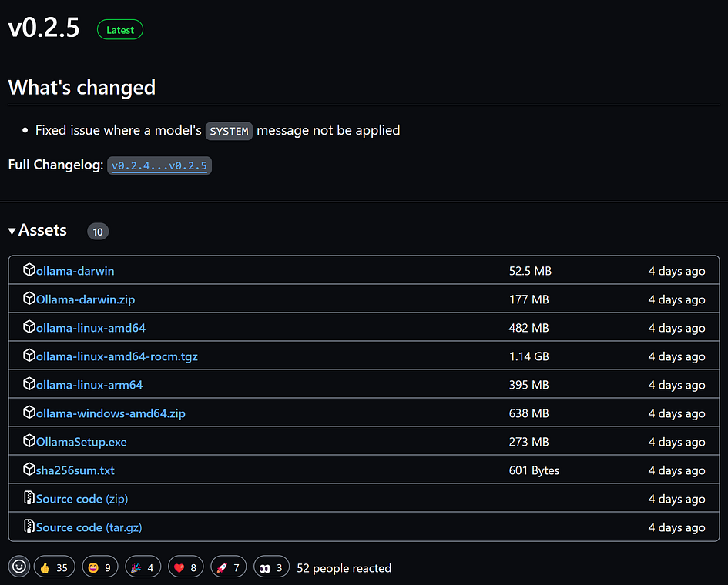Download Ollama-darwin.zip
Viewport: 728px width, 585px height.
tap(86, 299)
